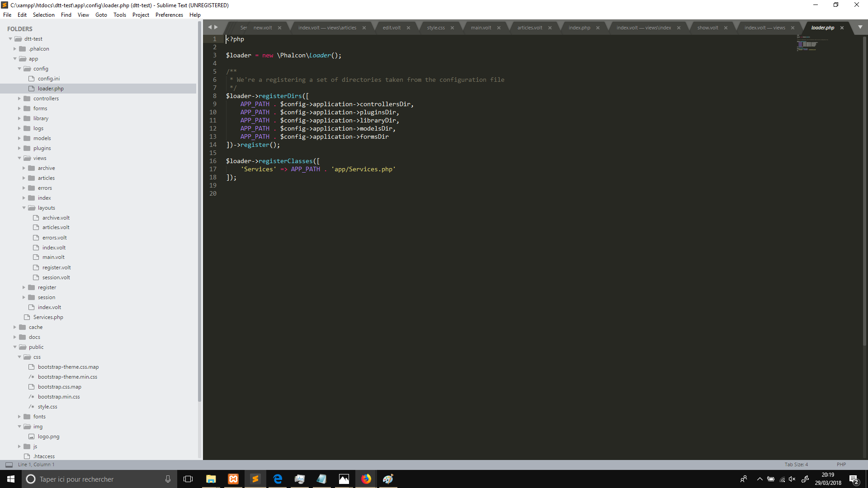Viewport: 868px width, 488px height.
Task: Open Microsoft Edge from taskbar
Action: tap(278, 479)
